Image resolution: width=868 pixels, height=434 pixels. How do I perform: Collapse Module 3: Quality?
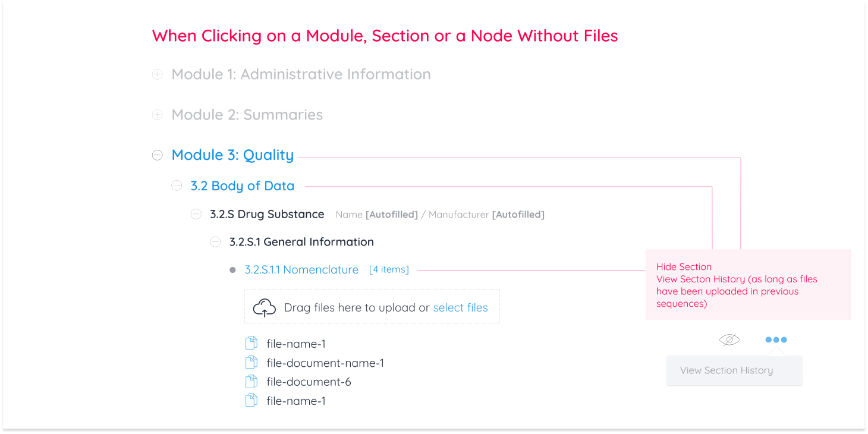click(x=157, y=155)
